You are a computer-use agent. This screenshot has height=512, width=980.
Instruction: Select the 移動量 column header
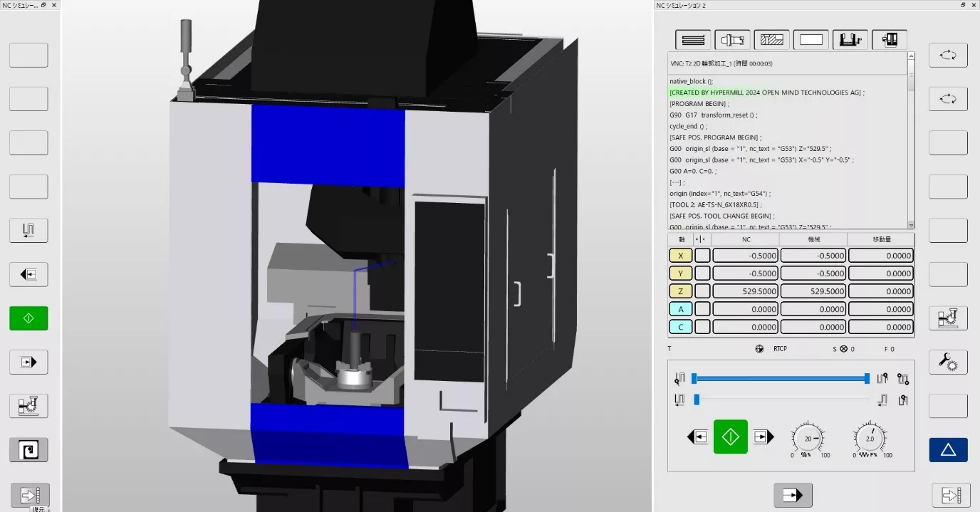point(880,239)
